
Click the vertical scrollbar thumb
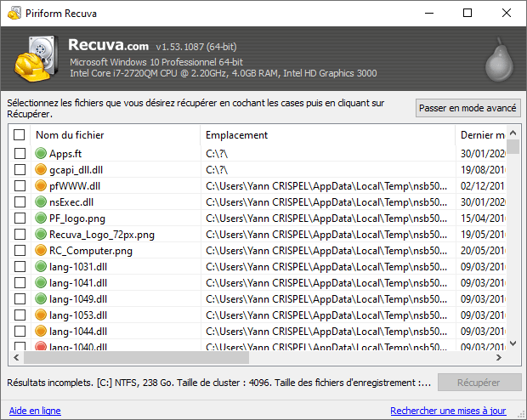click(x=513, y=146)
